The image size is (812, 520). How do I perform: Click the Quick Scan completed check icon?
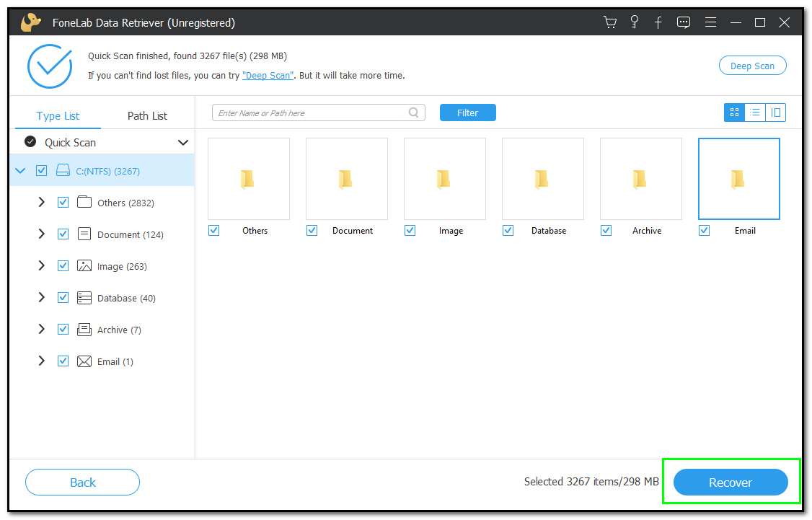click(x=30, y=141)
